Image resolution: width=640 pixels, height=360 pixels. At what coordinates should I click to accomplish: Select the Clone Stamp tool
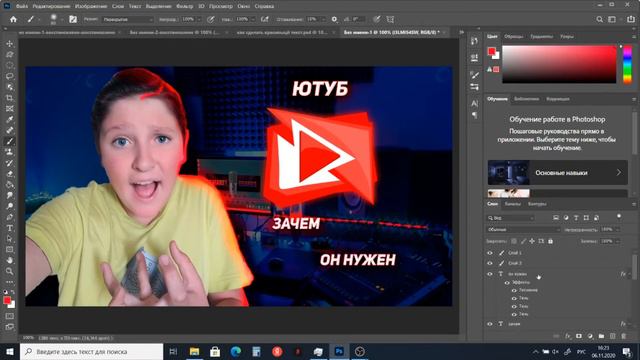point(9,152)
